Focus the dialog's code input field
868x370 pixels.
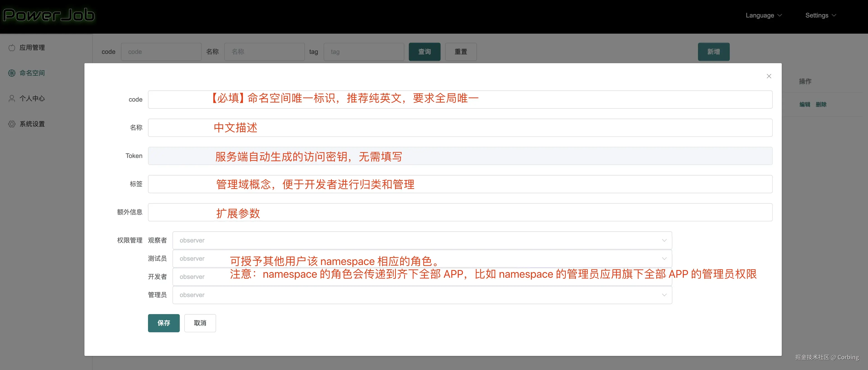point(460,100)
